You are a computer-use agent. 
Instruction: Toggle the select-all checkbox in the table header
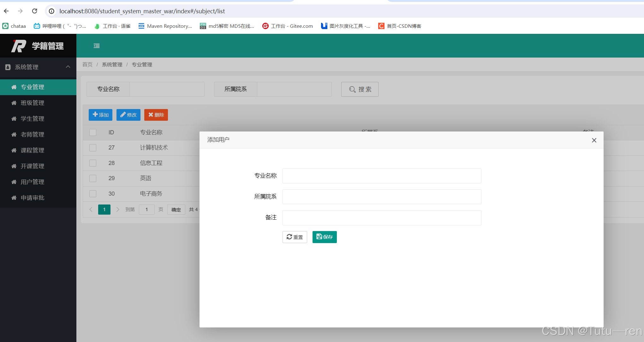click(93, 132)
